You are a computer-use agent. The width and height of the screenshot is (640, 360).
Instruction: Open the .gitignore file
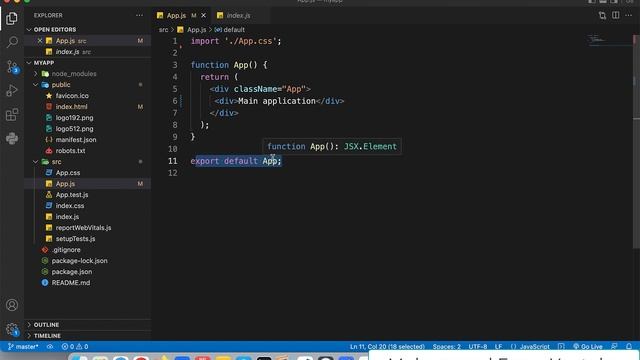click(x=66, y=250)
